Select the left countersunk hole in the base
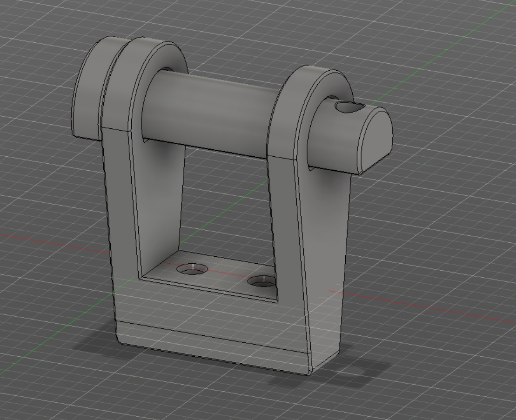Viewport: 516px width, 420px height. (x=193, y=269)
